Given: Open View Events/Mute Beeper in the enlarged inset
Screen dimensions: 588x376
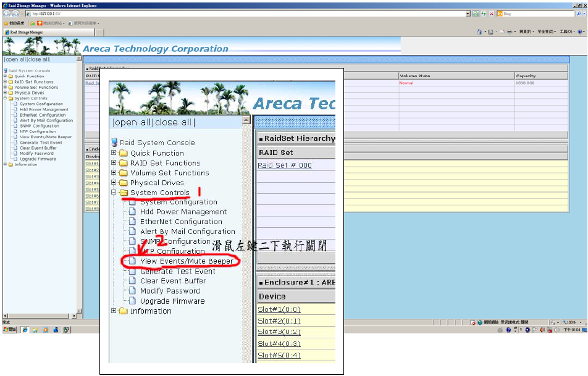Looking at the screenshot, I should pos(187,261).
